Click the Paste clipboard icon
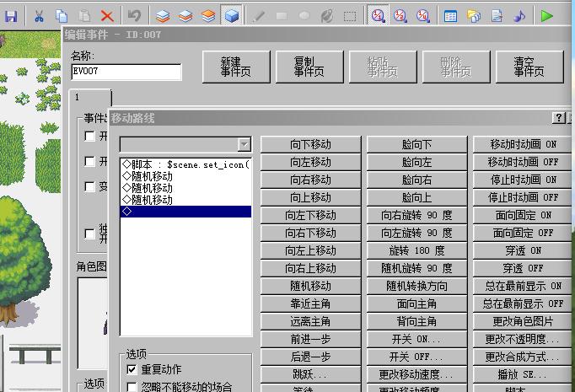The image size is (575, 392). click(84, 16)
